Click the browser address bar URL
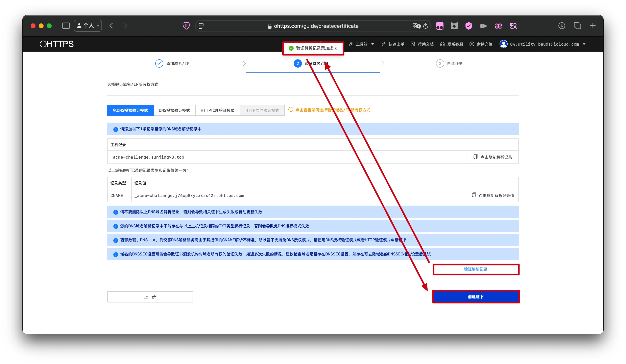Viewport: 626px width, 364px height. (316, 26)
